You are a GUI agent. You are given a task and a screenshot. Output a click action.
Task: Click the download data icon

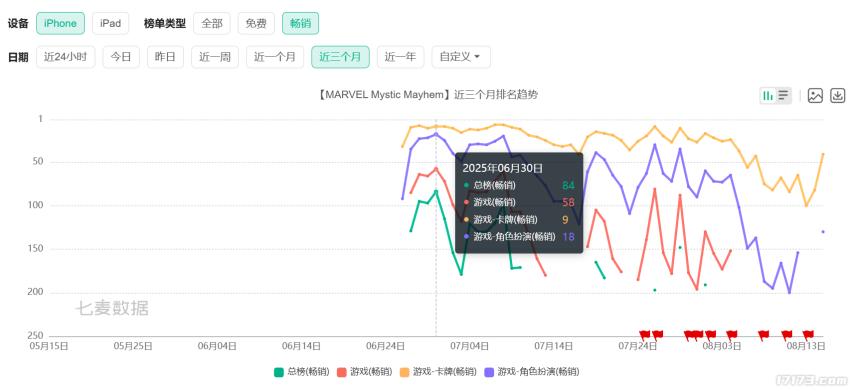tap(837, 96)
